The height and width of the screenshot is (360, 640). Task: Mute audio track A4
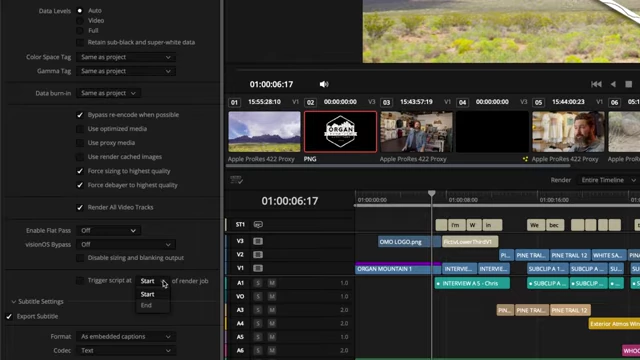click(272, 323)
